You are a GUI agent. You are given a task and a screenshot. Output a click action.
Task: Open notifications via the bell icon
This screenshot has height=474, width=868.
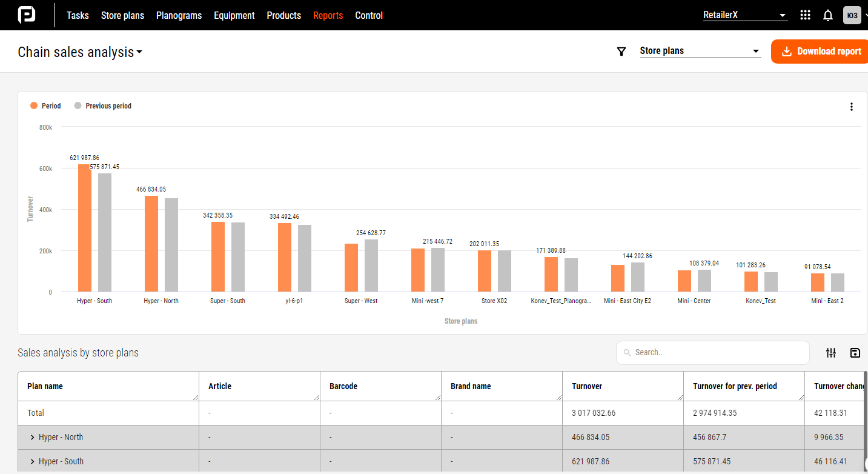pyautogui.click(x=827, y=15)
